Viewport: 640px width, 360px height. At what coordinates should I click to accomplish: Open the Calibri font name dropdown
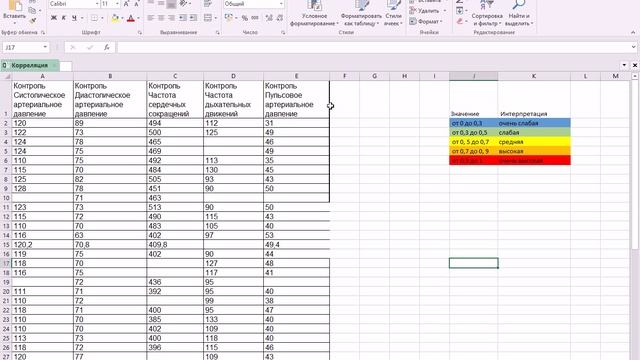(x=97, y=4)
